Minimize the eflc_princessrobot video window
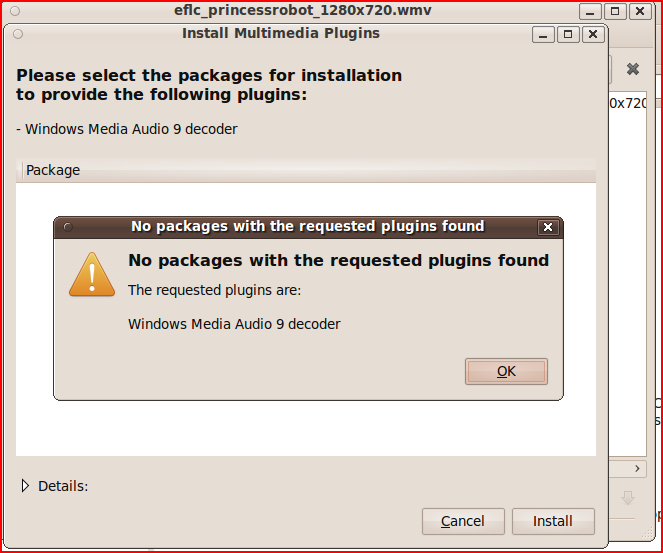The height and width of the screenshot is (553, 663). point(592,11)
